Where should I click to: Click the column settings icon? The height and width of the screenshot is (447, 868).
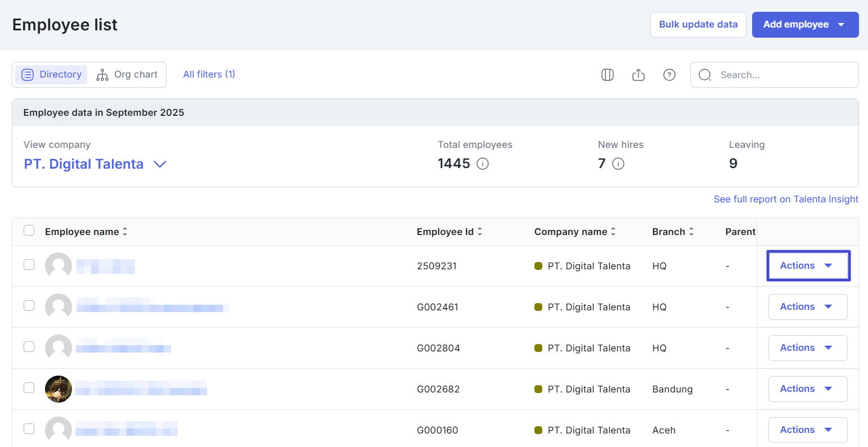click(x=608, y=75)
